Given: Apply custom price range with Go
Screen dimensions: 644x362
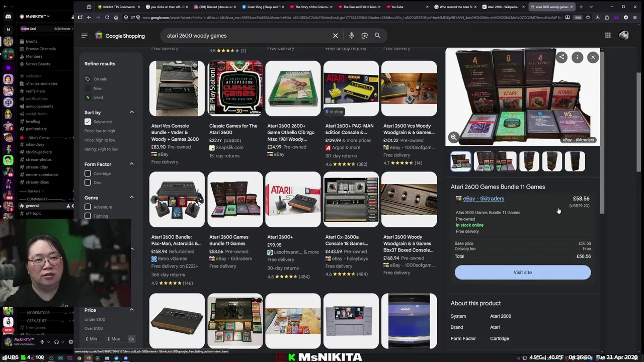Looking at the screenshot, I should click(x=131, y=339).
